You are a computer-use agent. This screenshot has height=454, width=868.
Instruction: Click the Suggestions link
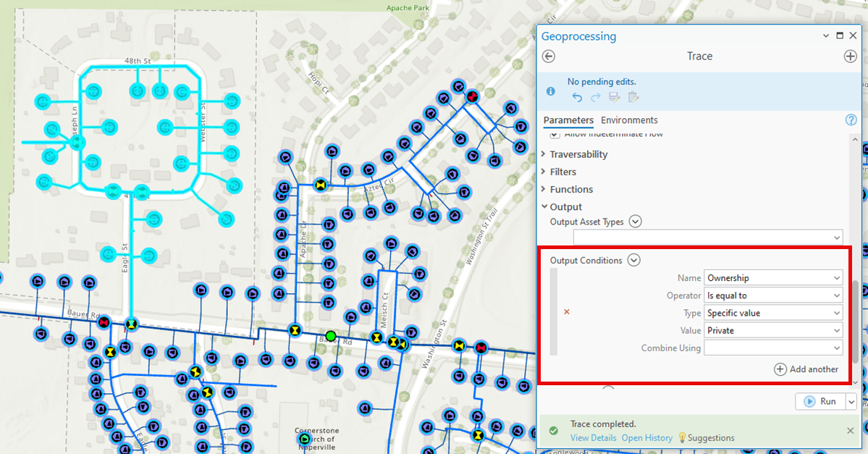711,438
